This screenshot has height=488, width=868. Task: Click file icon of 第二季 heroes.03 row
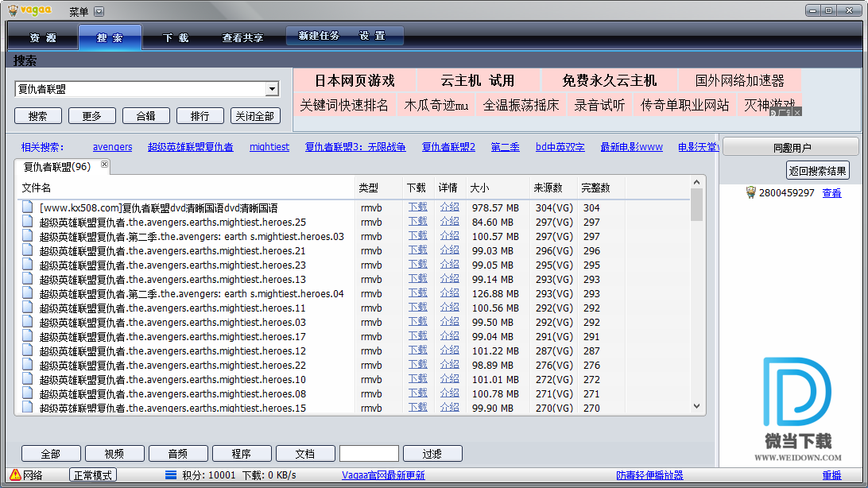pyautogui.click(x=27, y=236)
